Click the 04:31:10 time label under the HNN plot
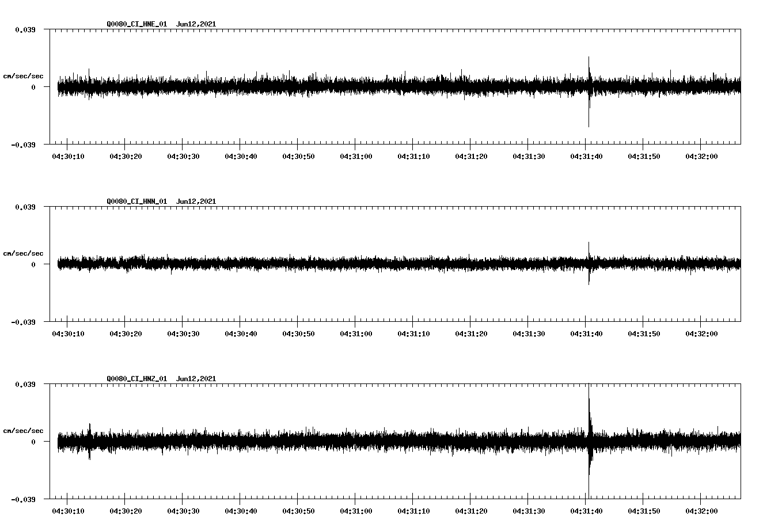Viewport: 782px width, 532px height. coord(413,333)
